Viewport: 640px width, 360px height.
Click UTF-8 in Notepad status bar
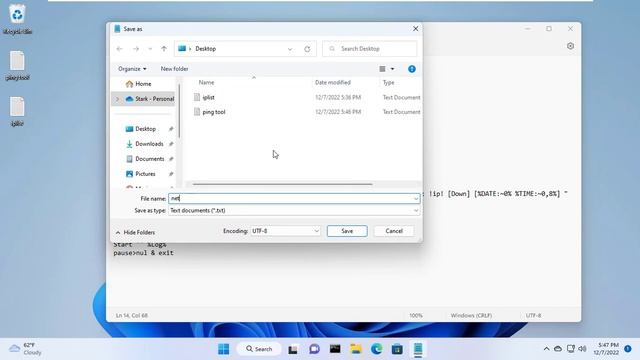click(533, 316)
